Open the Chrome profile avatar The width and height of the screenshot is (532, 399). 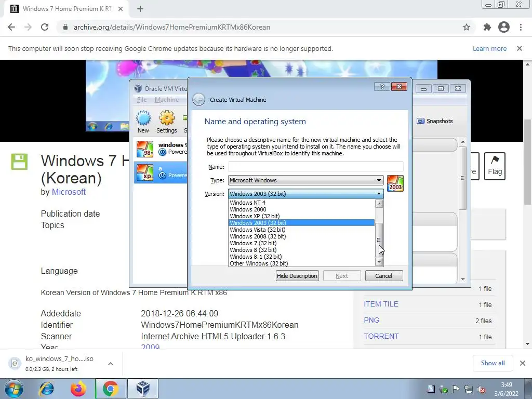pos(504,27)
